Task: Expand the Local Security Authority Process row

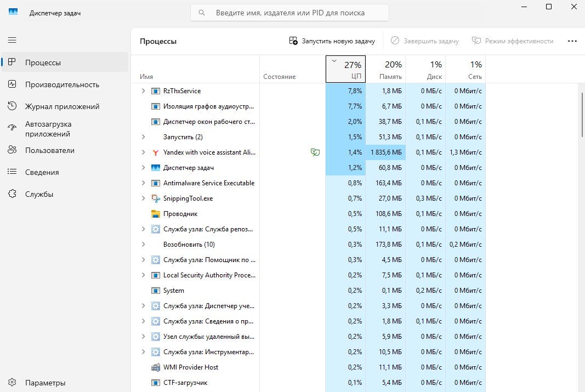Action: point(143,275)
